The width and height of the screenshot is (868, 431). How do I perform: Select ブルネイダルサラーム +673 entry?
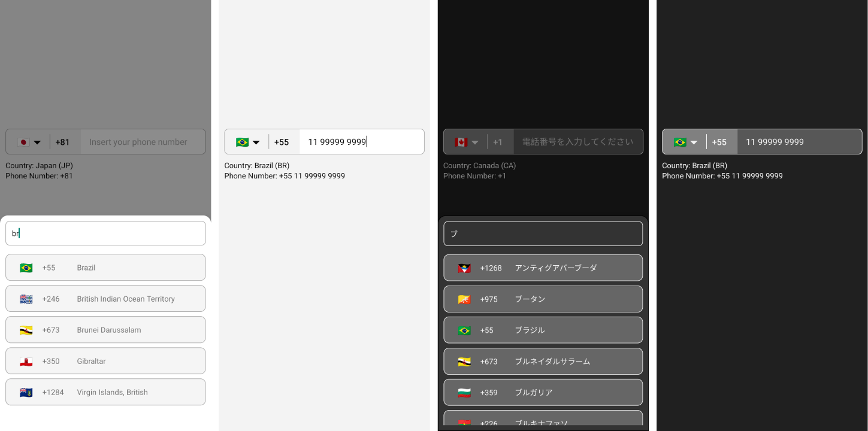tap(543, 362)
